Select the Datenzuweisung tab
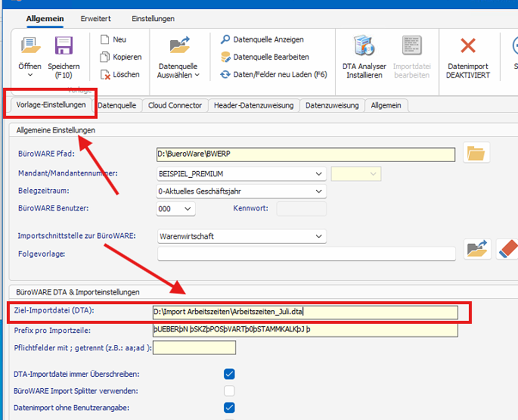This screenshot has height=420, width=518. tap(332, 105)
